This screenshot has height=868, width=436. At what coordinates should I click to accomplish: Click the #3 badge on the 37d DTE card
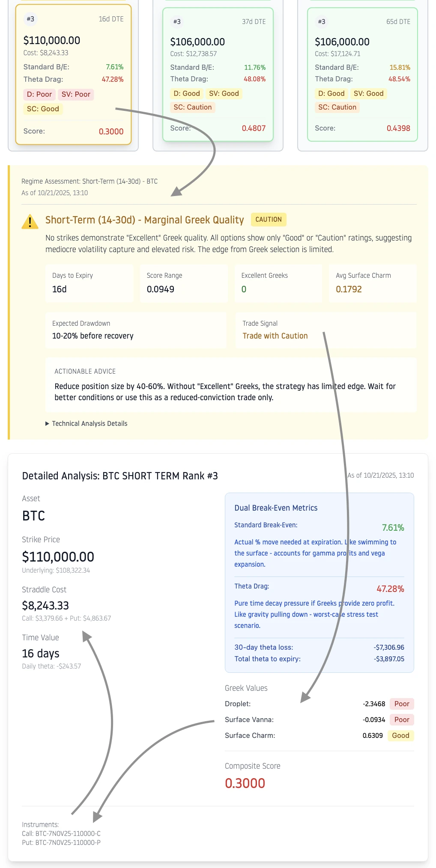(176, 21)
